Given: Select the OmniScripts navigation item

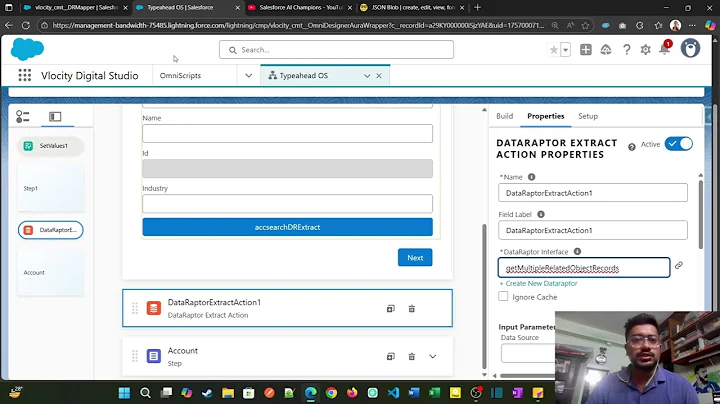Looking at the screenshot, I should pyautogui.click(x=180, y=75).
